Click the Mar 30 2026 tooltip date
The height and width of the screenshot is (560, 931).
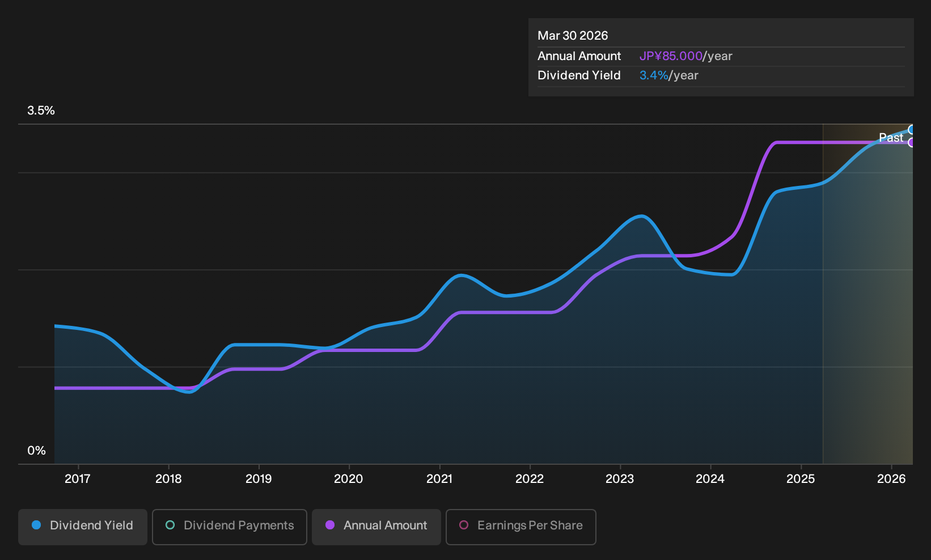click(x=573, y=36)
